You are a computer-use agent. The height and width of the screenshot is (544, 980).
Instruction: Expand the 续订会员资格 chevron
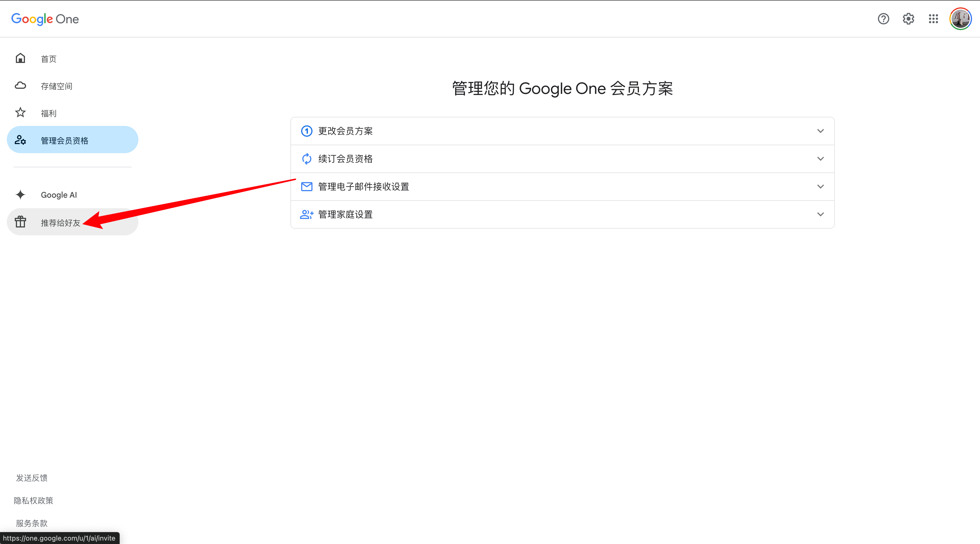(x=820, y=159)
